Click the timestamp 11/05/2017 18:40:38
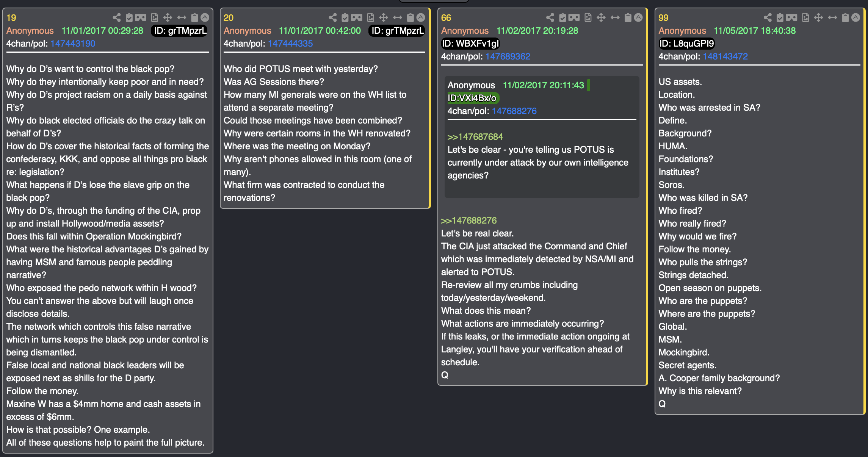The height and width of the screenshot is (457, 868). [x=755, y=31]
